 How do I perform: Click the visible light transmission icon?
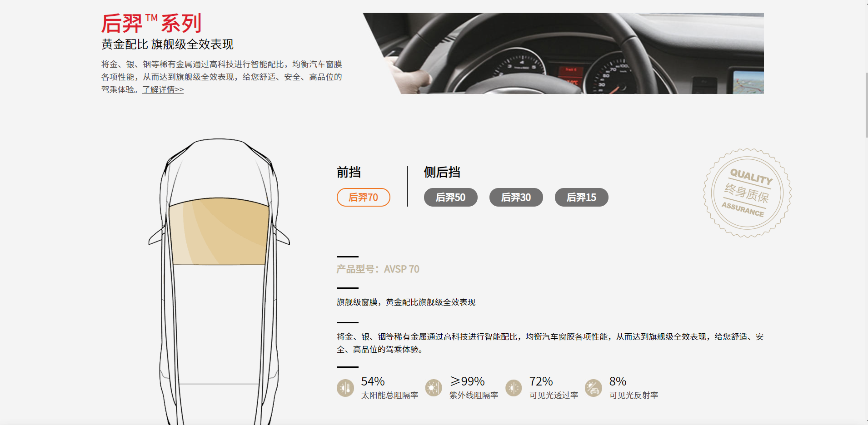(x=514, y=387)
